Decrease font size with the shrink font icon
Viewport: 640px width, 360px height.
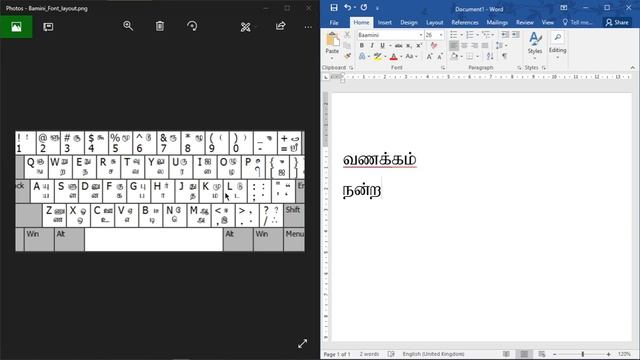coord(440,56)
